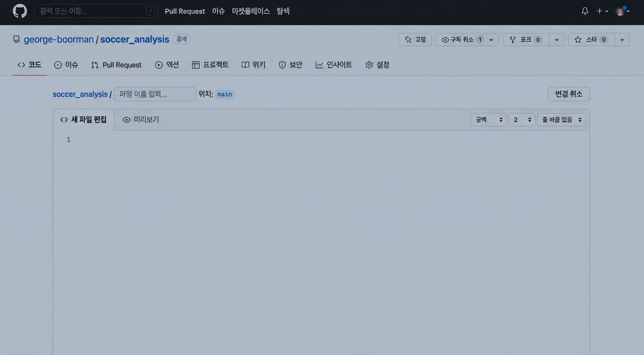Go to GitHub home via Octocat logo
Screen dimensions: 644x355
pos(20,11)
